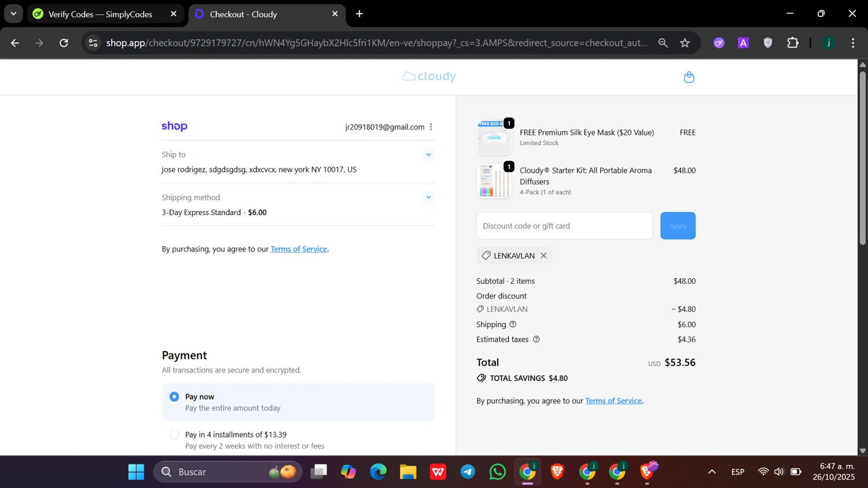Screen dimensions: 868x488
Task: Click the address bar URL
Action: (376, 43)
